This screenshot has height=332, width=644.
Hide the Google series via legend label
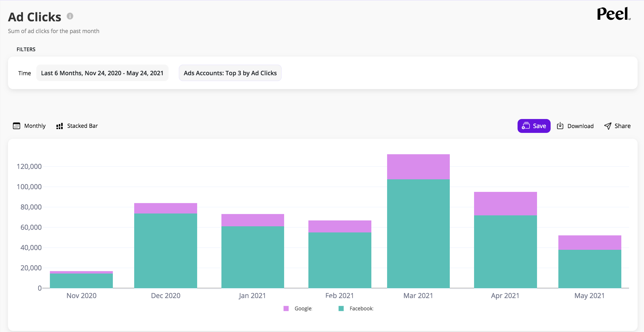[x=303, y=309]
